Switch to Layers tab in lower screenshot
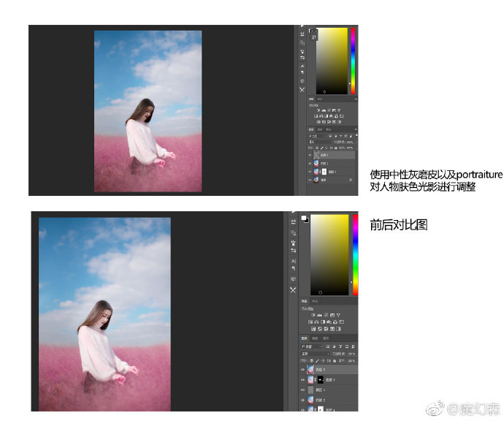Image resolution: width=504 pixels, height=421 pixels. [304, 338]
